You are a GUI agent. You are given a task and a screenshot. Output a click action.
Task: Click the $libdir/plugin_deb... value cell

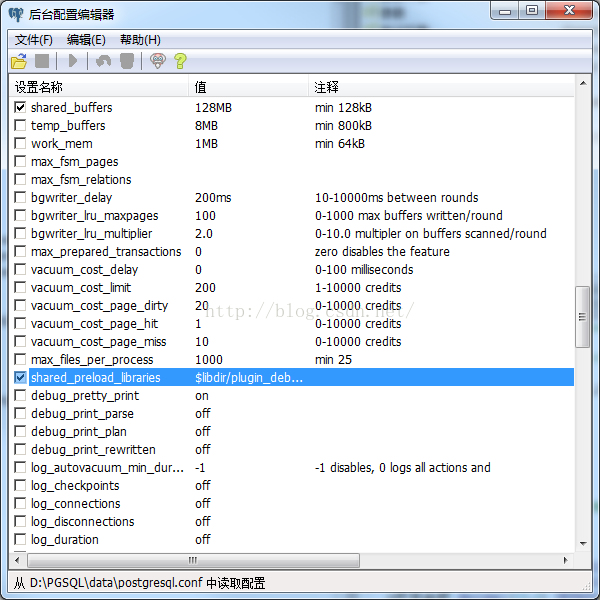coord(249,378)
